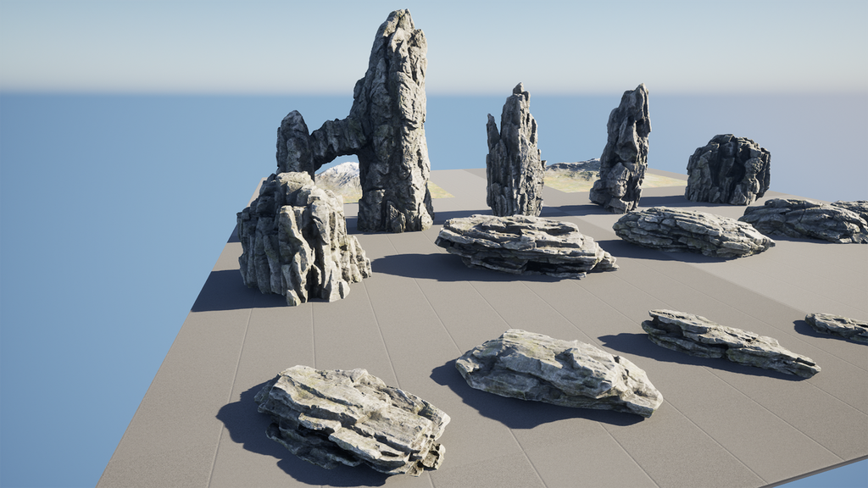The image size is (868, 488).
Task: Select the pale slab rock nearest the camera
Action: pos(352,417)
